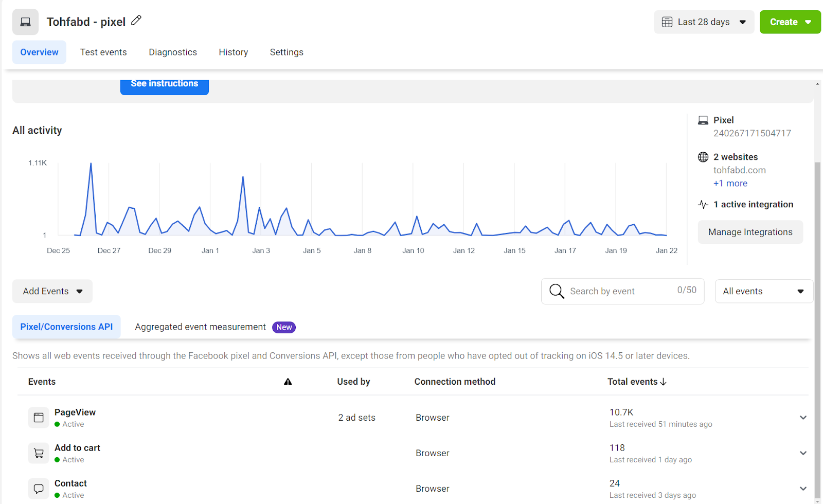Image resolution: width=823 pixels, height=504 pixels.
Task: Click the Search by event input field
Action: tap(622, 291)
